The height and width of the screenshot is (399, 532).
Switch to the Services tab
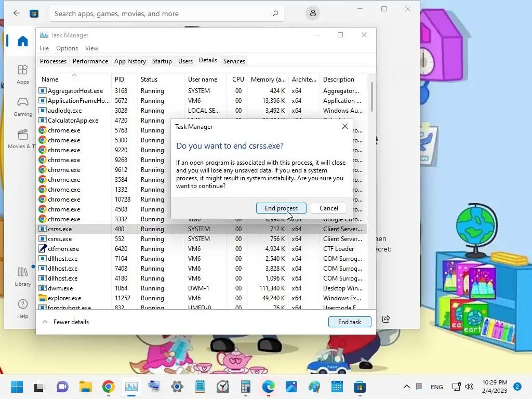click(x=234, y=61)
